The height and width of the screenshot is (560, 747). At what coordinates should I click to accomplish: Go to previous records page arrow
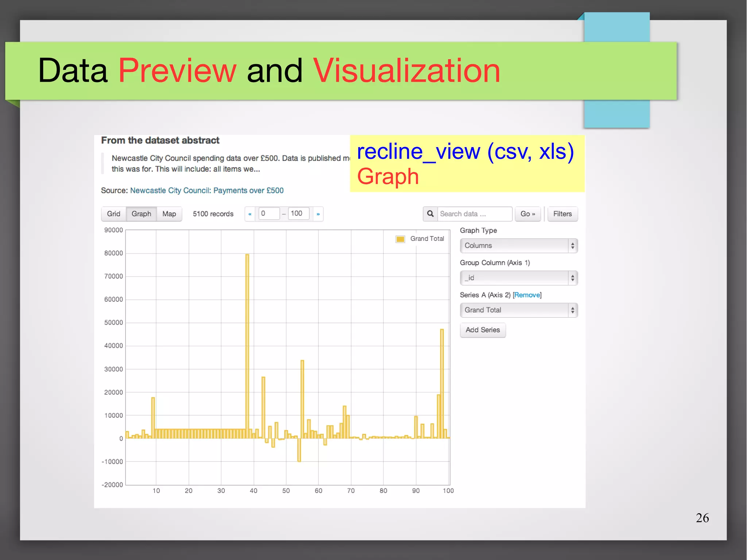(250, 214)
